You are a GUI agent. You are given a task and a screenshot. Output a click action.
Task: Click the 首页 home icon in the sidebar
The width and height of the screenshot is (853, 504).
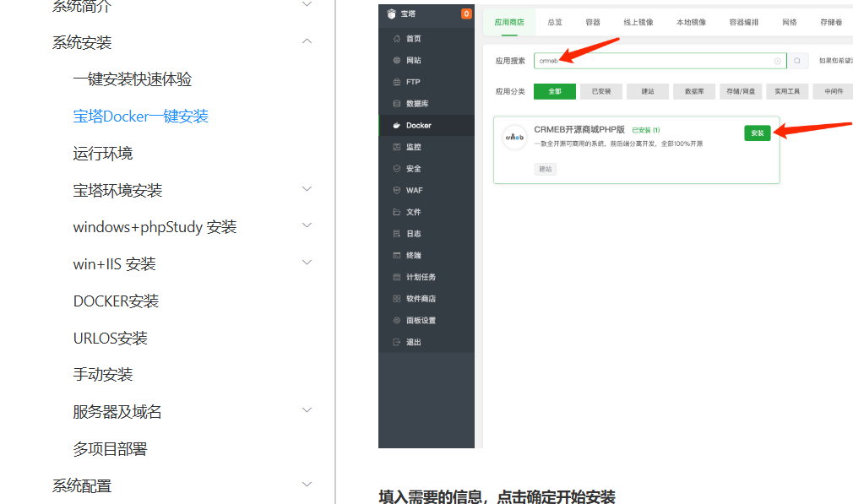(397, 39)
